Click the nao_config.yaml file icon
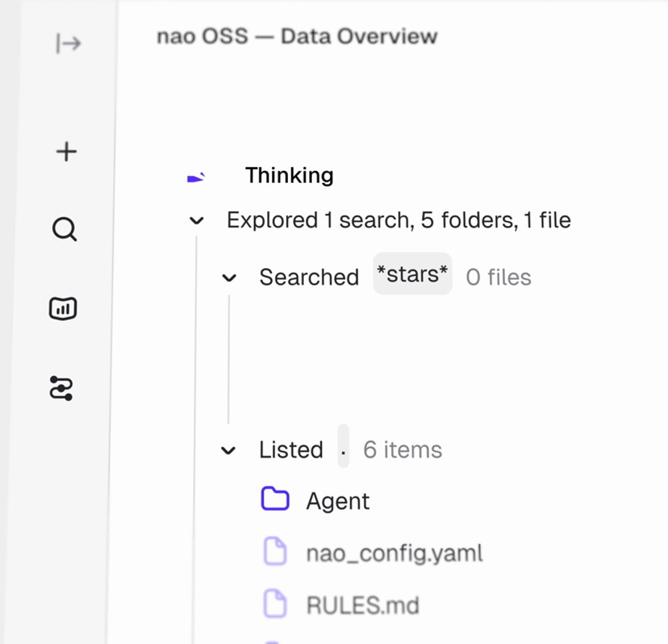 (x=275, y=550)
